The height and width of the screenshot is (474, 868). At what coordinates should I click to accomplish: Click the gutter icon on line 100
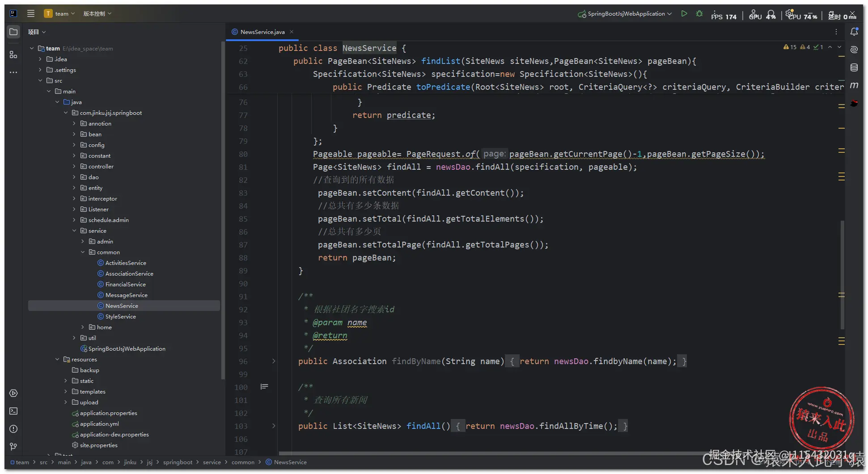(264, 387)
